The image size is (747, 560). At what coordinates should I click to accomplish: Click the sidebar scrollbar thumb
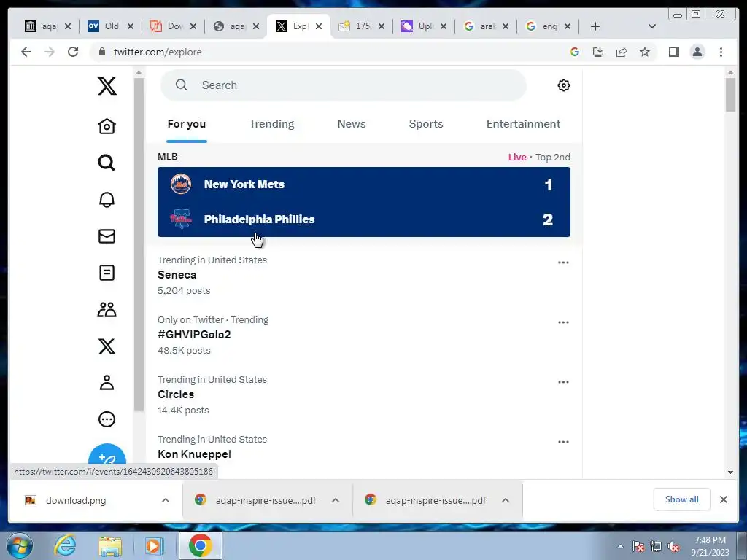(139, 245)
